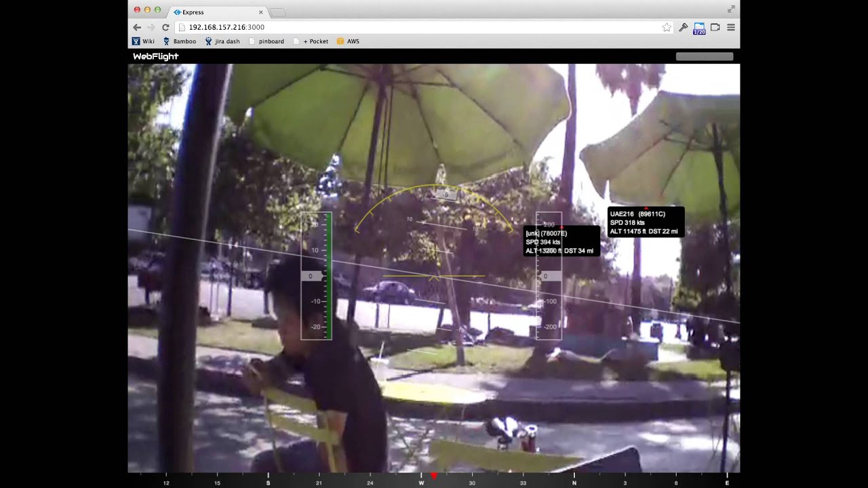Click the screen cast extension icon

click(715, 27)
